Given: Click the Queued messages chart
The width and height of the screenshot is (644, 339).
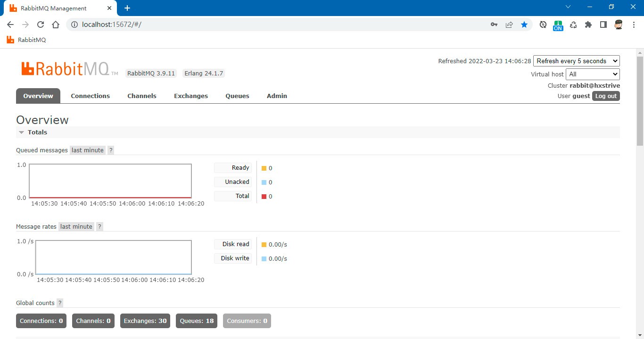Looking at the screenshot, I should click(x=110, y=181).
